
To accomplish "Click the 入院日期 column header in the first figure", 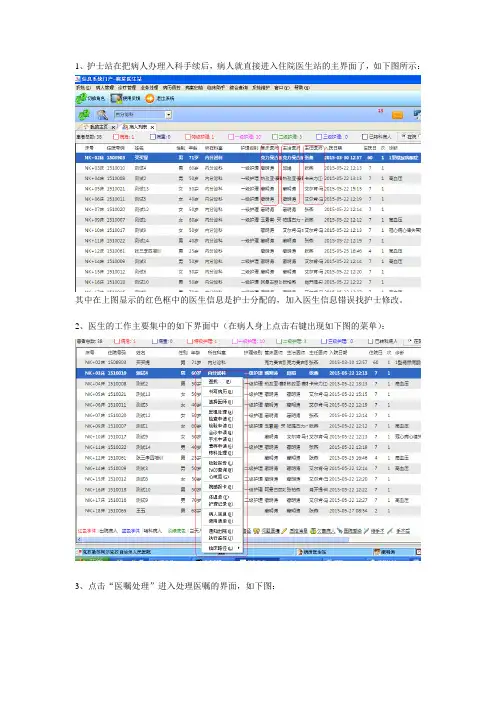I will [335, 148].
